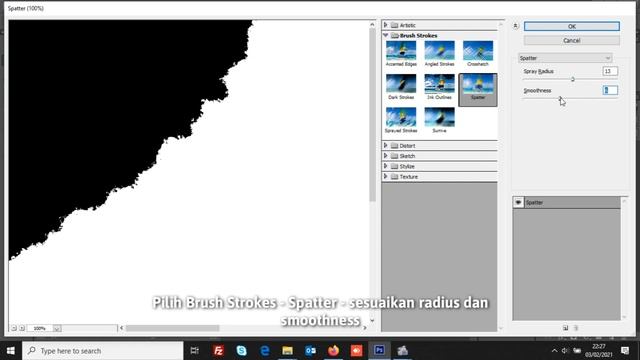640x360 pixels.
Task: Open Outlook from the taskbar
Action: [x=310, y=351]
